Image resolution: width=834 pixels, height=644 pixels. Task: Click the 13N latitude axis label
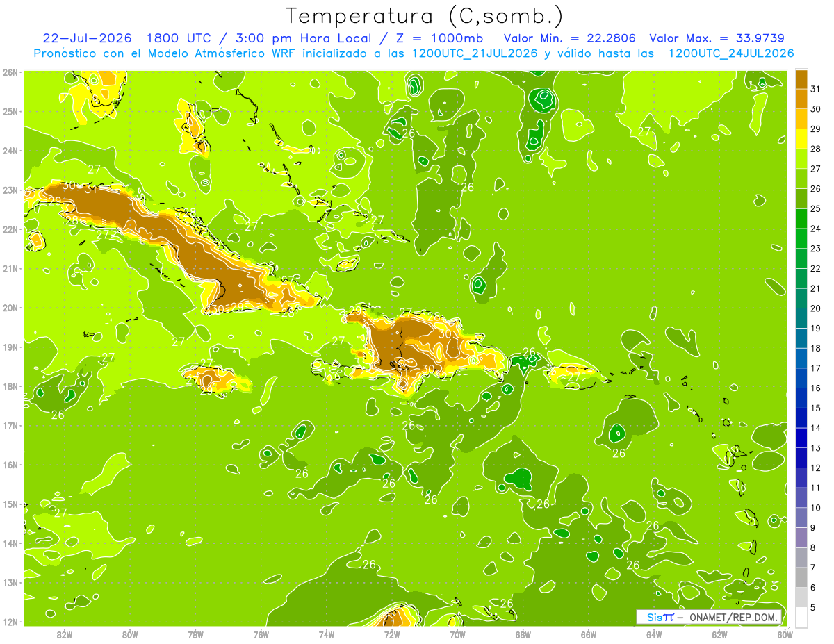coord(10,582)
